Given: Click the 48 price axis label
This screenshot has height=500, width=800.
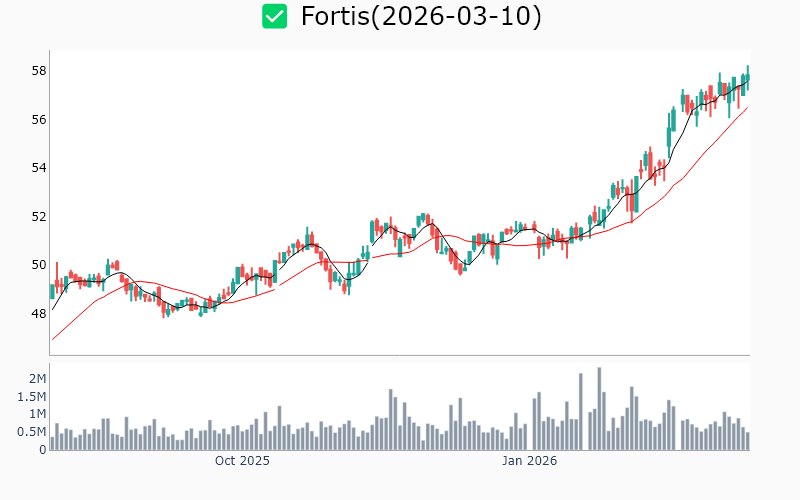Looking at the screenshot, I should (39, 314).
